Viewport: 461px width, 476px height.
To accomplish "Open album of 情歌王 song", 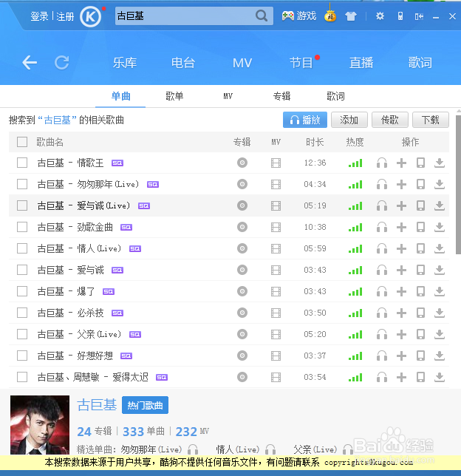I will click(242, 163).
